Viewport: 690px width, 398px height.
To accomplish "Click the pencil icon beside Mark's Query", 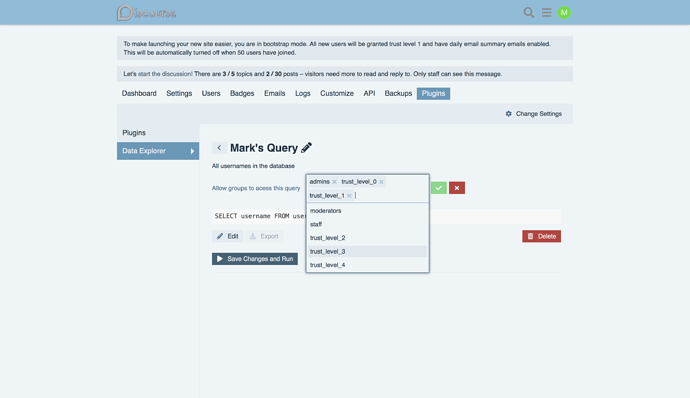I will click(307, 148).
